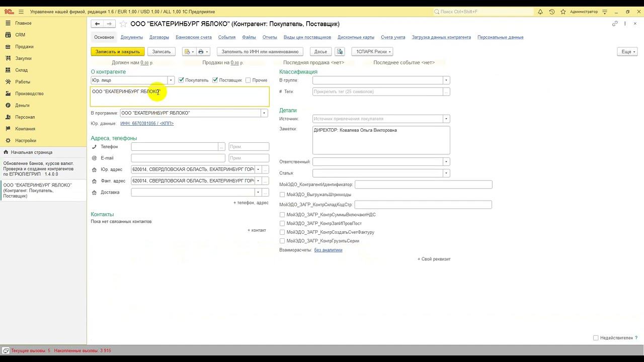The width and height of the screenshot is (644, 362).
Task: Open the Работы section
Action: [x=23, y=82]
